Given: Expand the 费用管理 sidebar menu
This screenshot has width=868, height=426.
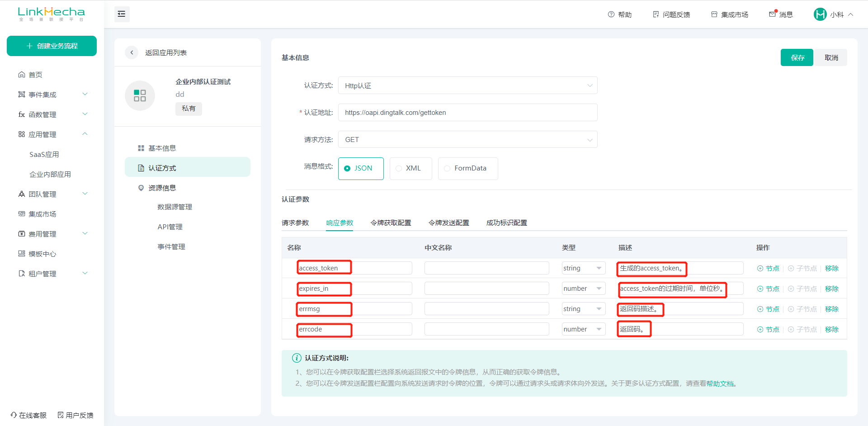Looking at the screenshot, I should (85, 233).
